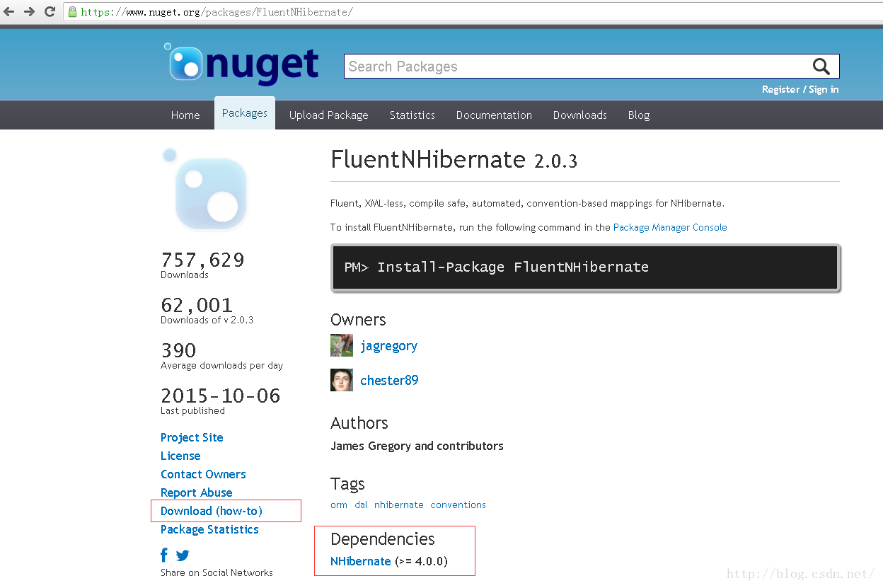Select the Packages tab

click(245, 113)
